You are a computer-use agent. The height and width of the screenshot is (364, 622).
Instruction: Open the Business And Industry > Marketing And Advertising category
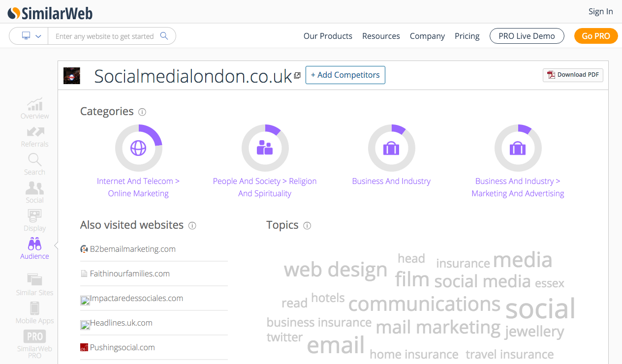tap(518, 187)
